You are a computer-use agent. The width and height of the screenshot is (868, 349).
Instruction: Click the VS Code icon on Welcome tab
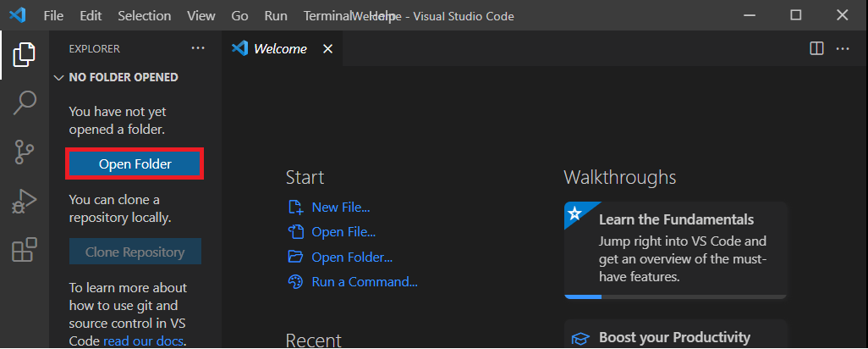239,49
